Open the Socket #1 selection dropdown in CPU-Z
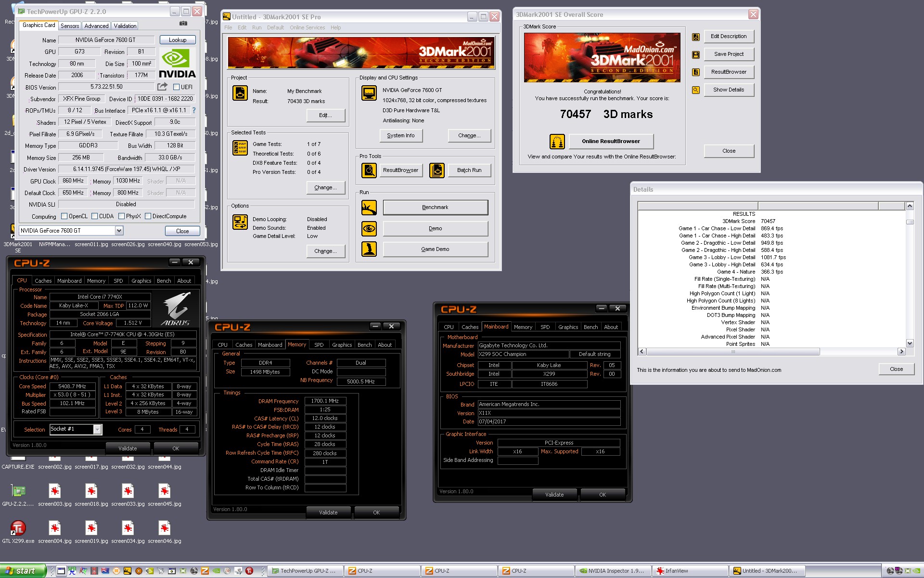924x578 pixels. click(x=97, y=429)
